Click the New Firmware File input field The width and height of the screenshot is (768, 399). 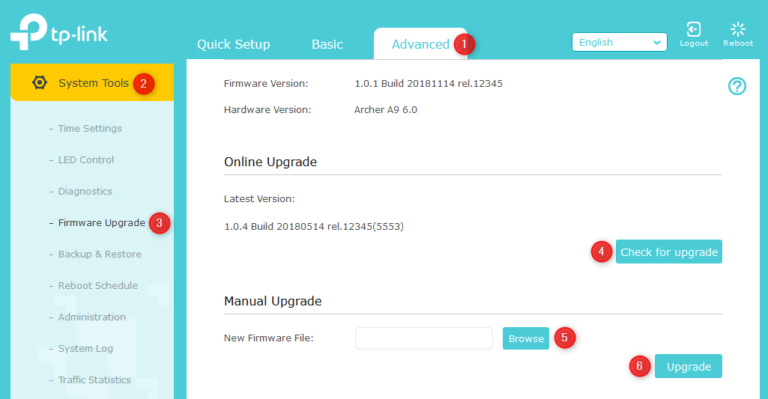(424, 338)
